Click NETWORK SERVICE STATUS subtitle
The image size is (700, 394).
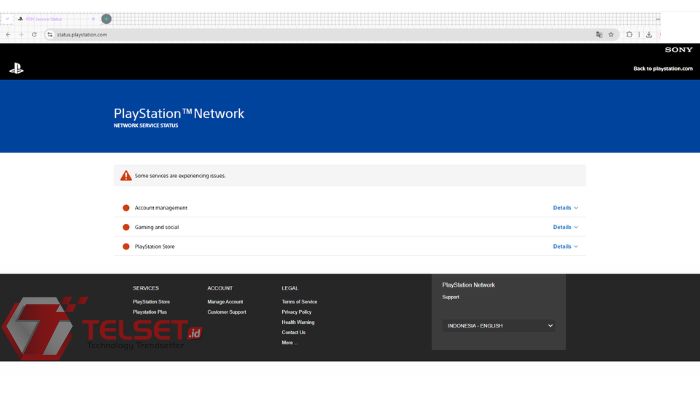pos(146,125)
